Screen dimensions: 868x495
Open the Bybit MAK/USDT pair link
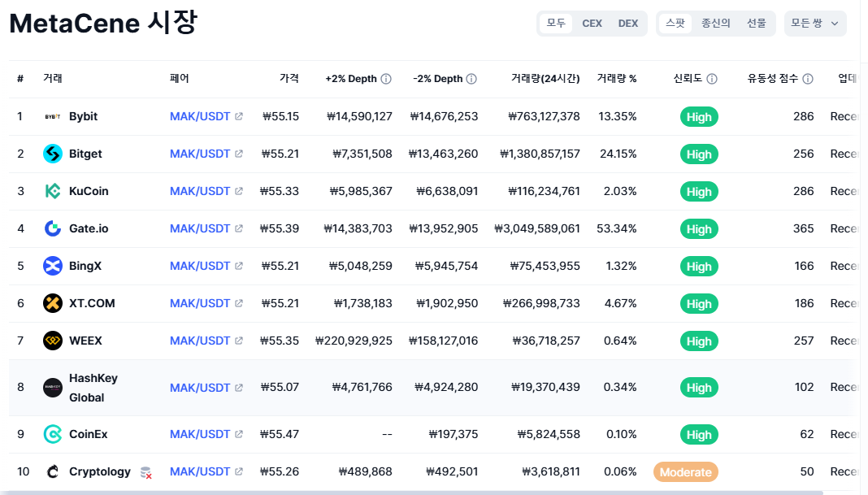[200, 116]
